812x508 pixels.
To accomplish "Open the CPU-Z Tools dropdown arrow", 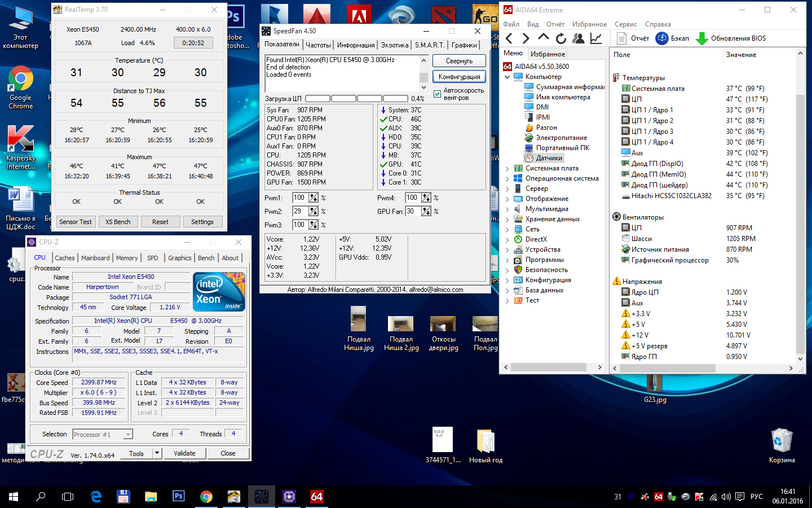I will (x=157, y=453).
